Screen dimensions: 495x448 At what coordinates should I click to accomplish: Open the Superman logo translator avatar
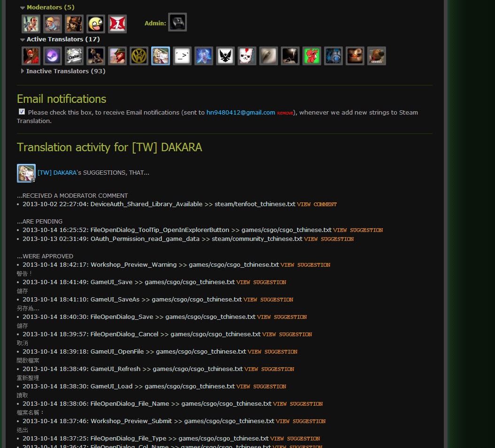[x=355, y=56]
